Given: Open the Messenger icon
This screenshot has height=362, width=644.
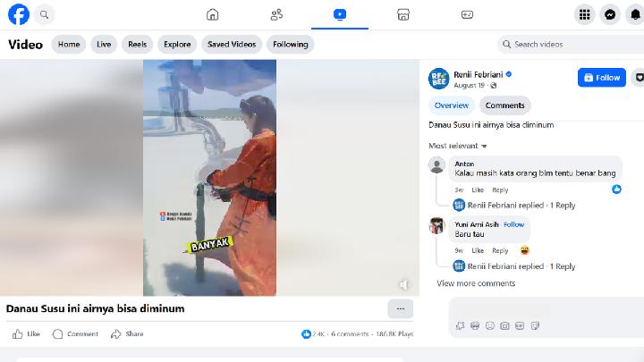Looking at the screenshot, I should (x=610, y=14).
